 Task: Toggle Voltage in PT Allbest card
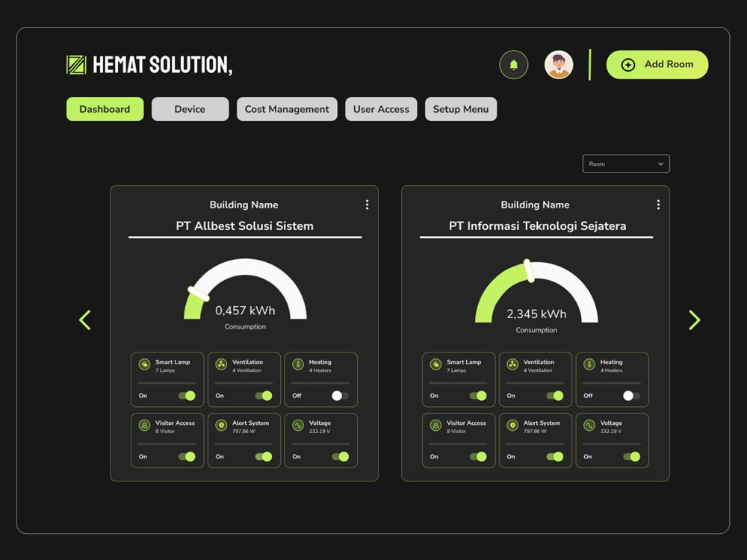pos(340,457)
